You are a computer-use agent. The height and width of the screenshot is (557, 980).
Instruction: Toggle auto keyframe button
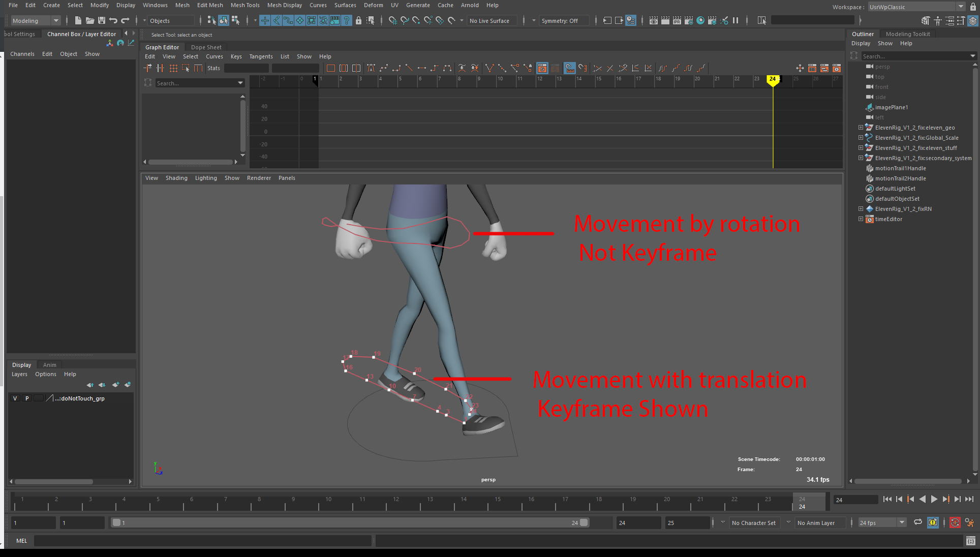(955, 522)
